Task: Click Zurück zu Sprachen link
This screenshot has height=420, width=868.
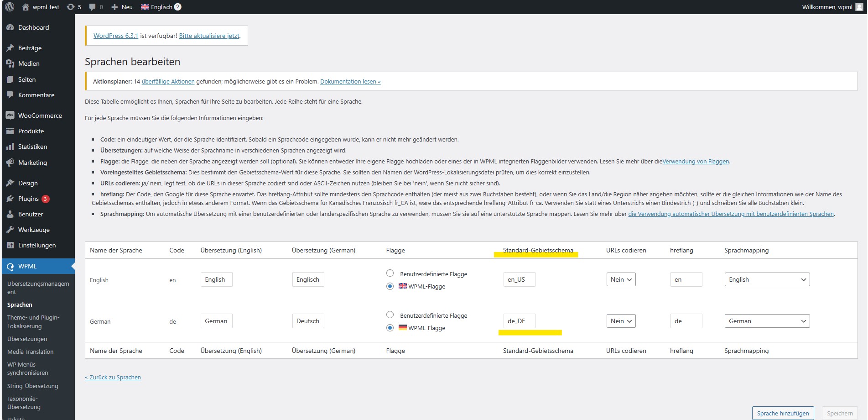Action: point(113,377)
